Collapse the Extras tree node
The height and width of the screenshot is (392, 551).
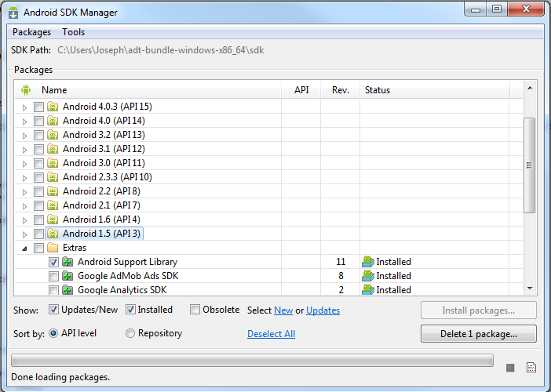24,248
